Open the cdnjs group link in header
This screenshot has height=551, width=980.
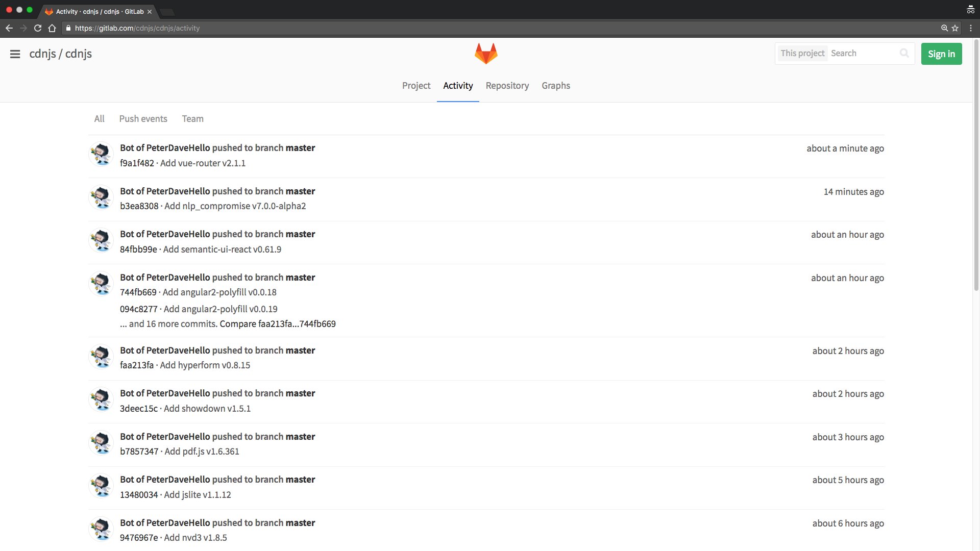(x=42, y=54)
